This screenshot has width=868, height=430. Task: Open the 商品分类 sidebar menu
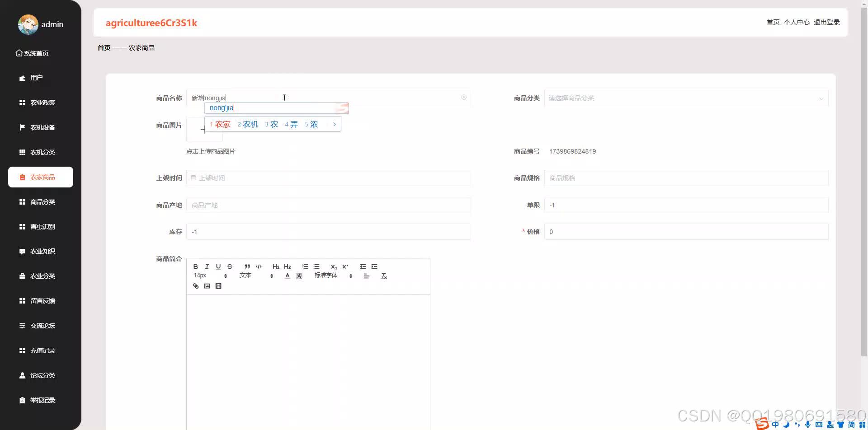[41, 202]
